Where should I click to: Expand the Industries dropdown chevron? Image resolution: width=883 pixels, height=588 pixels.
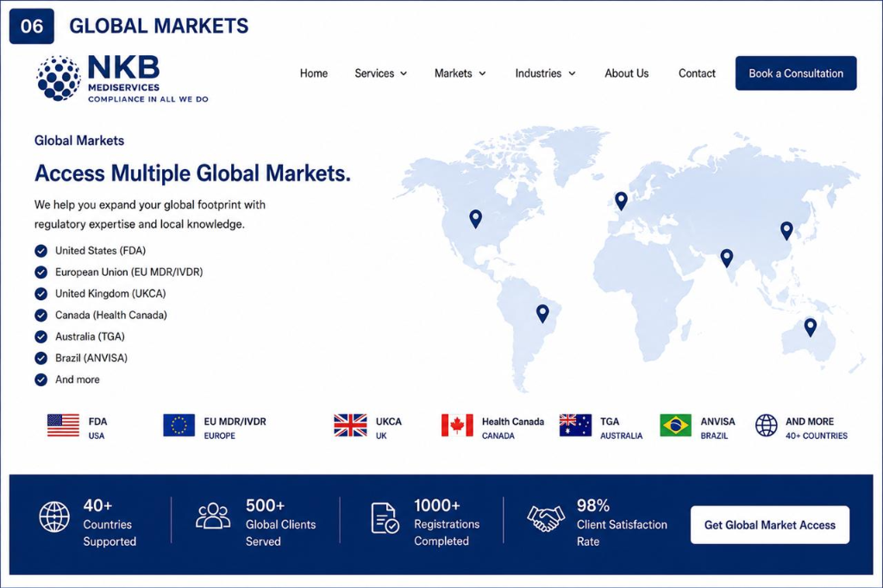573,74
